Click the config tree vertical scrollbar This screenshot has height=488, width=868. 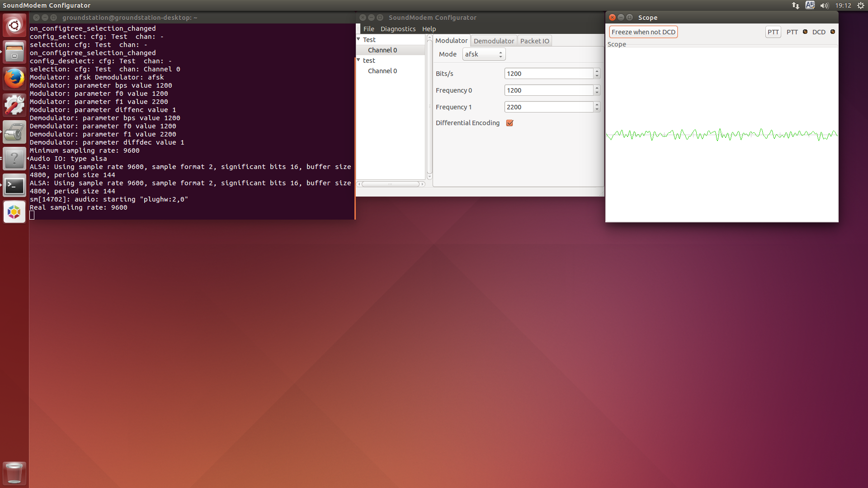[429, 108]
